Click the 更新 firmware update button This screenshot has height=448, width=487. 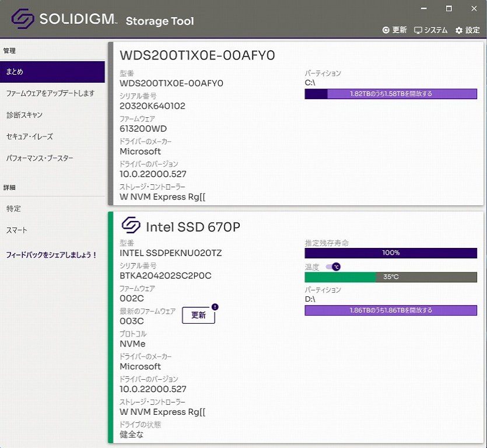(198, 315)
